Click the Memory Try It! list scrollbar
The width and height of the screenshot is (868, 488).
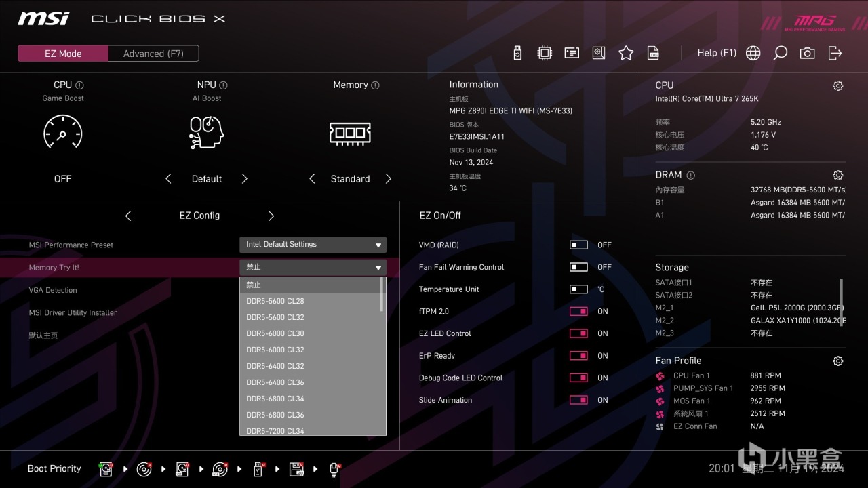[x=382, y=295]
